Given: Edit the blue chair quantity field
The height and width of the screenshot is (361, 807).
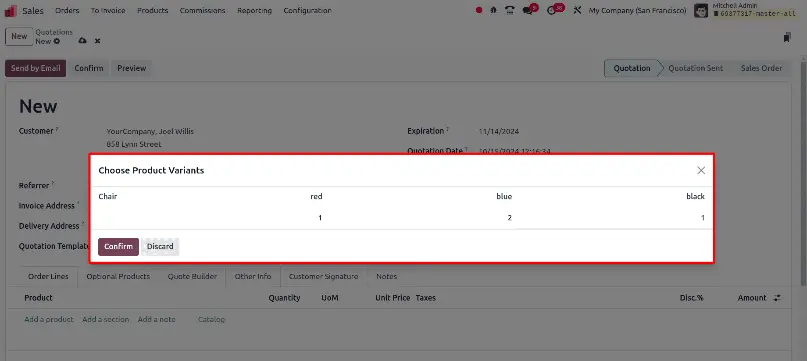Looking at the screenshot, I should click(x=420, y=218).
